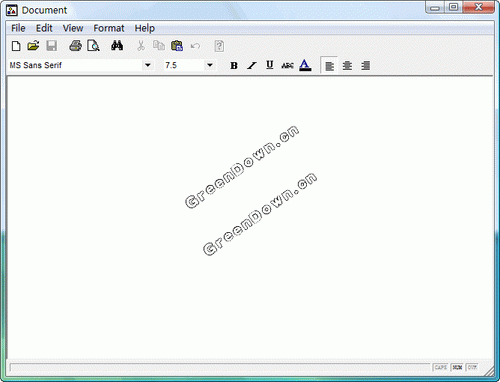Open the Format menu
Screen dimensions: 500x382
click(x=109, y=28)
